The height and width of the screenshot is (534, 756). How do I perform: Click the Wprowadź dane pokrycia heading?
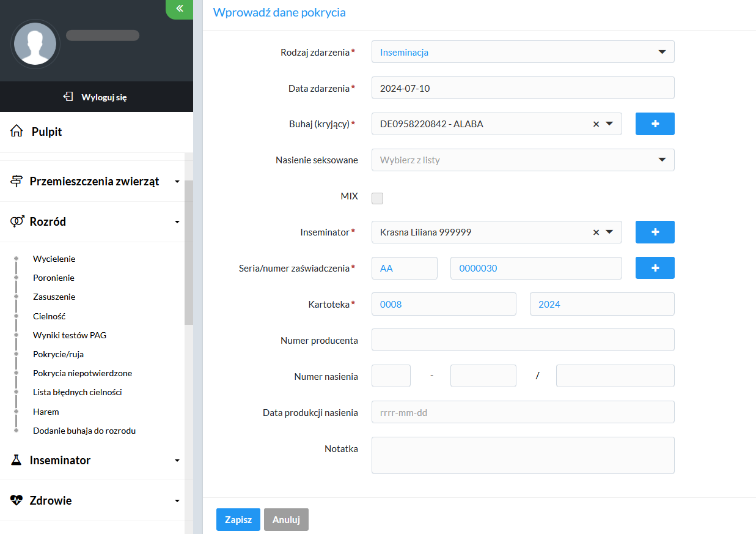[279, 12]
